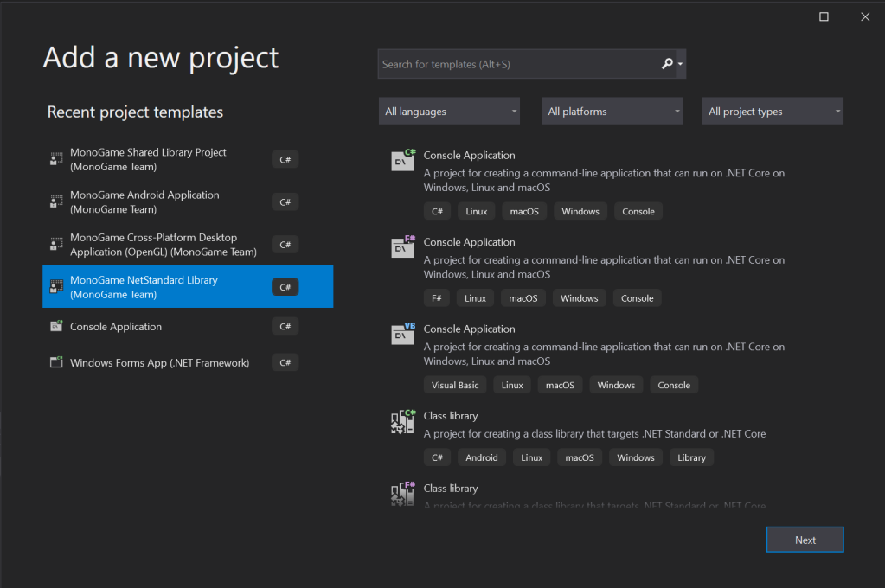This screenshot has width=885, height=588.
Task: Click Linux tag in F# Console Application row
Action: point(475,298)
